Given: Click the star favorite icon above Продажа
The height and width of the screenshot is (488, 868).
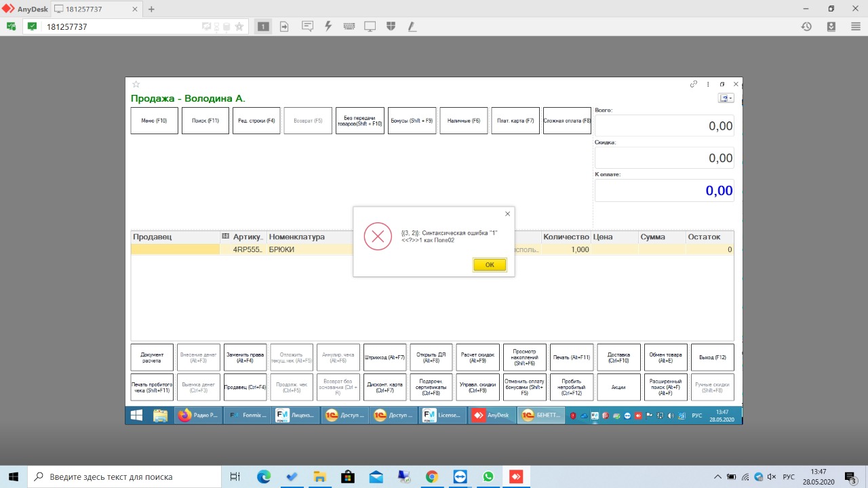Looking at the screenshot, I should pos(136,85).
